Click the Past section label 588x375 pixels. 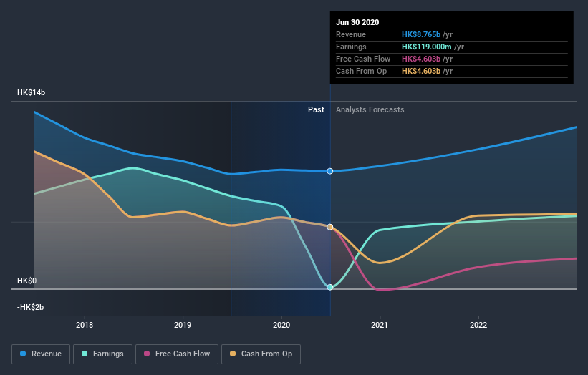316,109
